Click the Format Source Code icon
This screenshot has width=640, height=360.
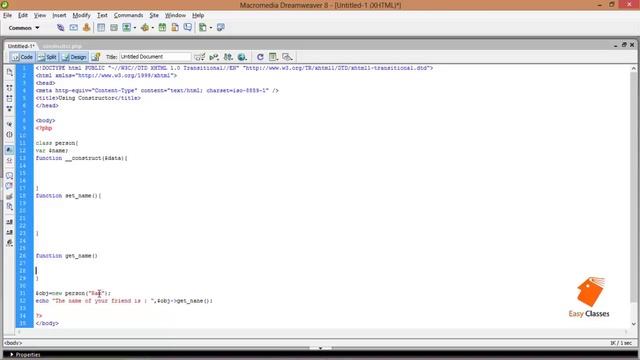(x=9, y=243)
